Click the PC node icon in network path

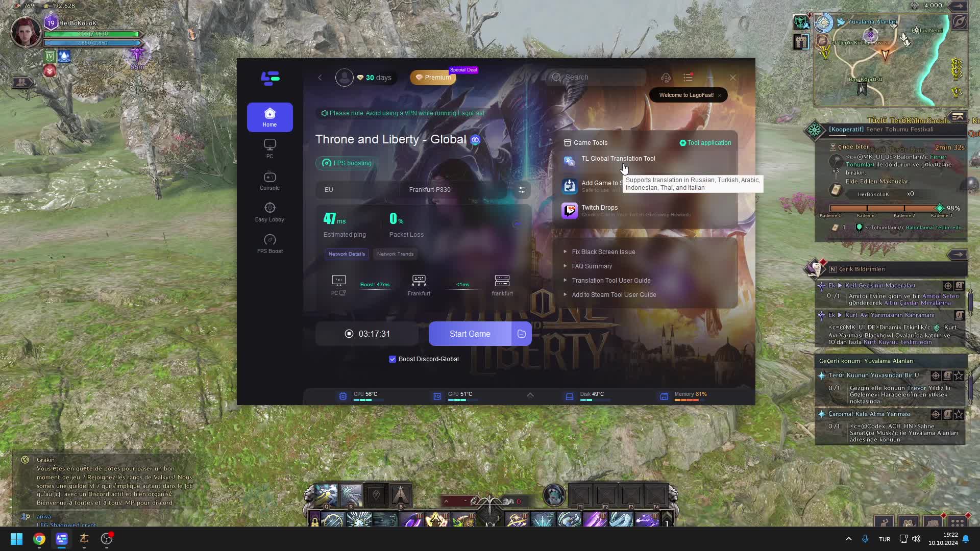338,281
